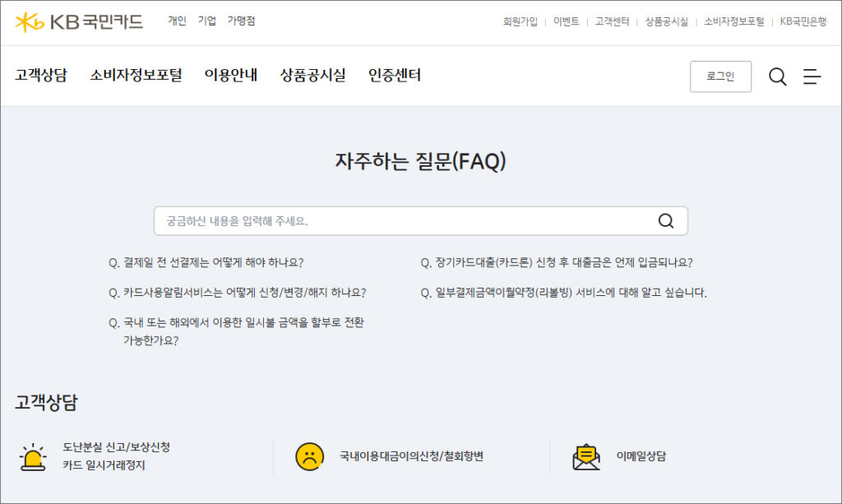Click the siren icon for 도난분실 신고
This screenshot has width=842, height=504.
33,456
